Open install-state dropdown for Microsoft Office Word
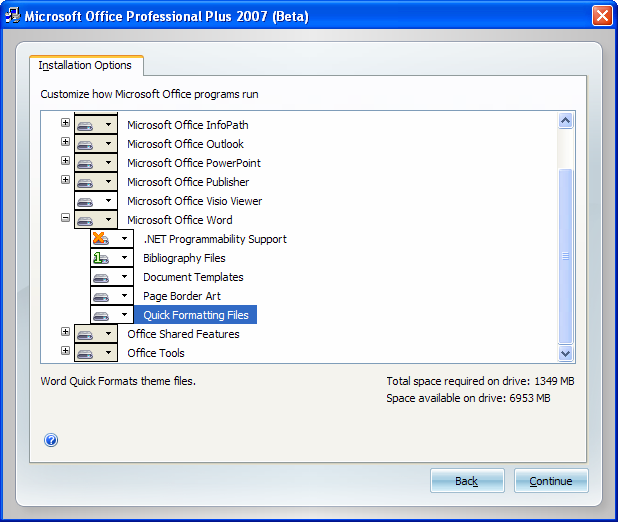 coord(96,220)
